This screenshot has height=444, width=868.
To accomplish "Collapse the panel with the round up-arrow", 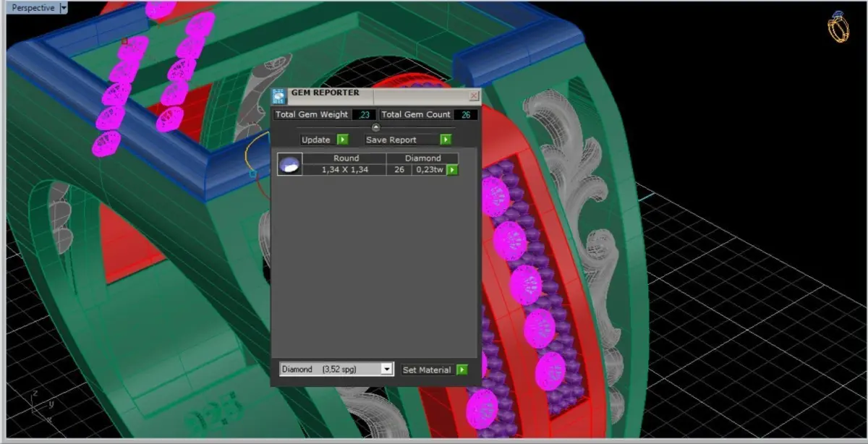I will (x=375, y=127).
